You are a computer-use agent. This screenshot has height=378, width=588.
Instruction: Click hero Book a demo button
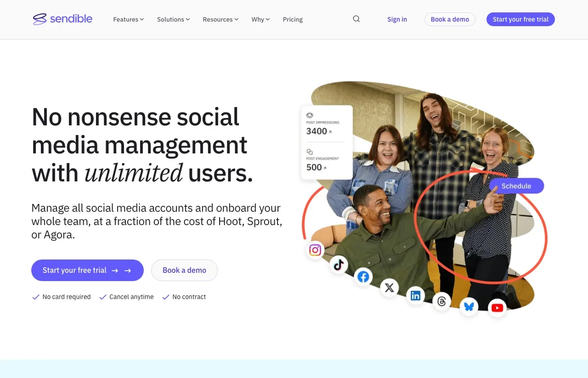(184, 270)
